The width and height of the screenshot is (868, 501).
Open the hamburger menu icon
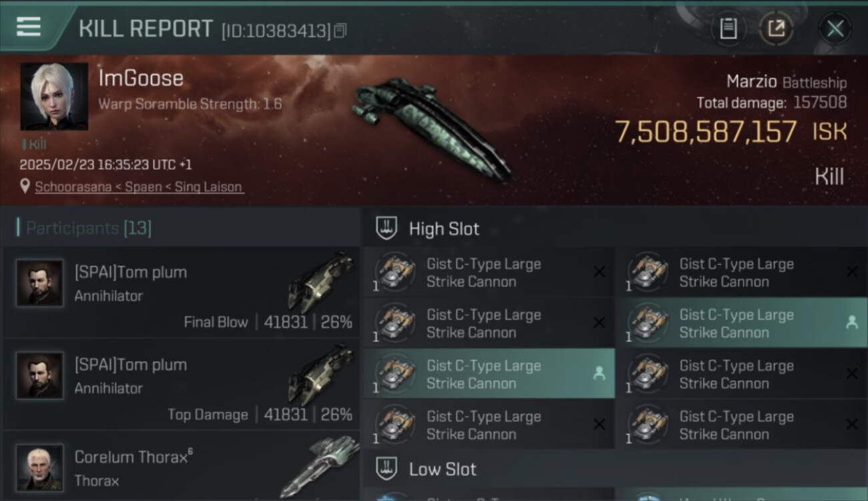29,27
